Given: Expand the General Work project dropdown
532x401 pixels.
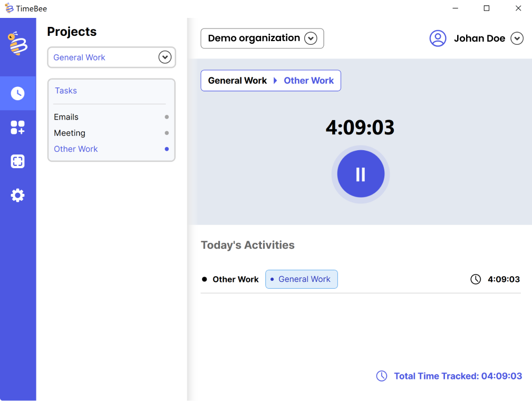Looking at the screenshot, I should tap(165, 57).
